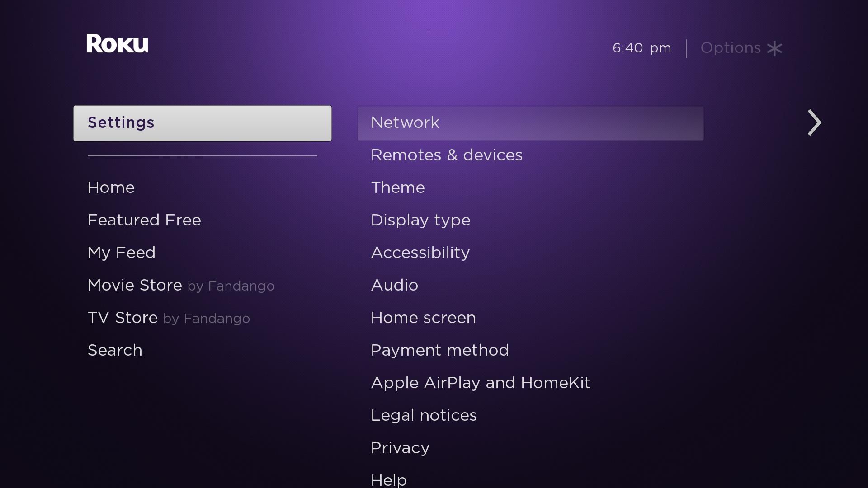The image size is (868, 488).
Task: Select Search from left sidebar
Action: (x=115, y=350)
